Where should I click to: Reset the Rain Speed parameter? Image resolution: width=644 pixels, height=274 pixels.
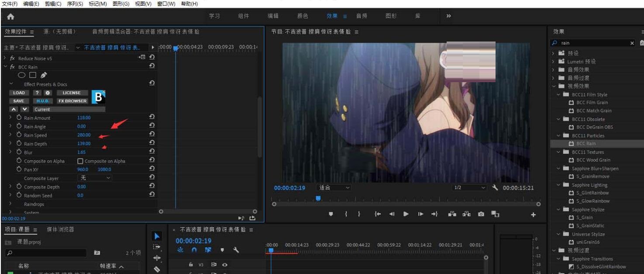click(152, 135)
